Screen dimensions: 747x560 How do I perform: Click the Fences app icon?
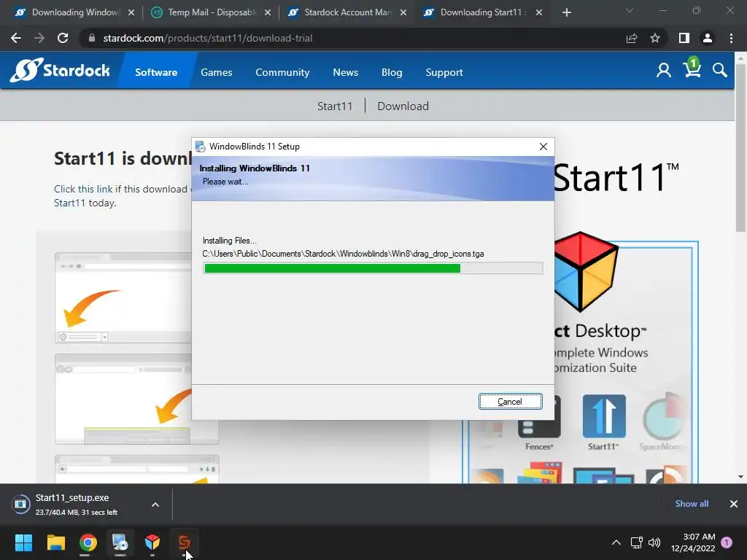click(539, 417)
